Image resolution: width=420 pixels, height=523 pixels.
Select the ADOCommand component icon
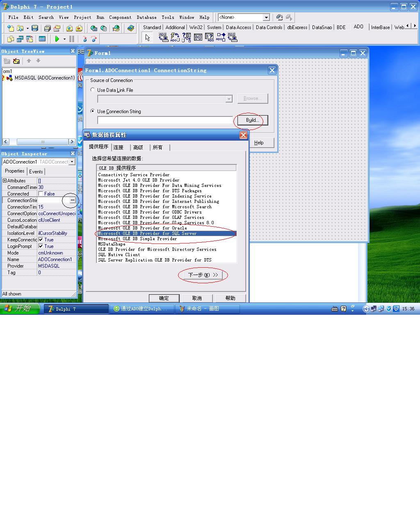pyautogui.click(x=175, y=37)
